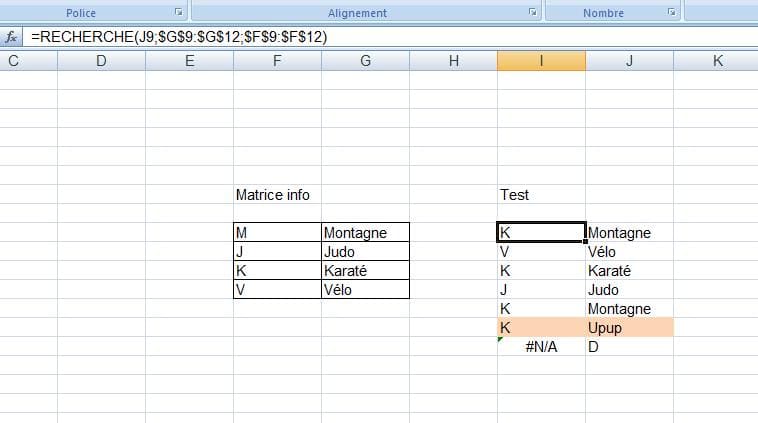Select column G by its header
Image resolution: width=758 pixels, height=423 pixels.
365,62
